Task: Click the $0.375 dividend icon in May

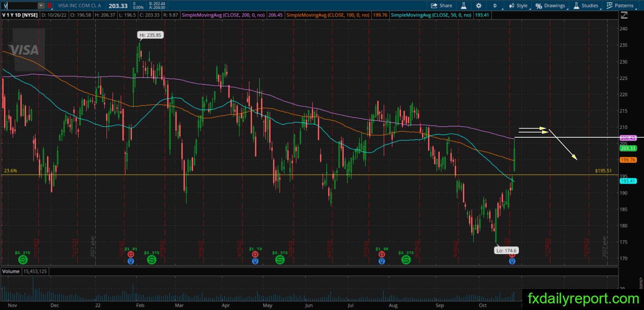Action: coord(280,259)
